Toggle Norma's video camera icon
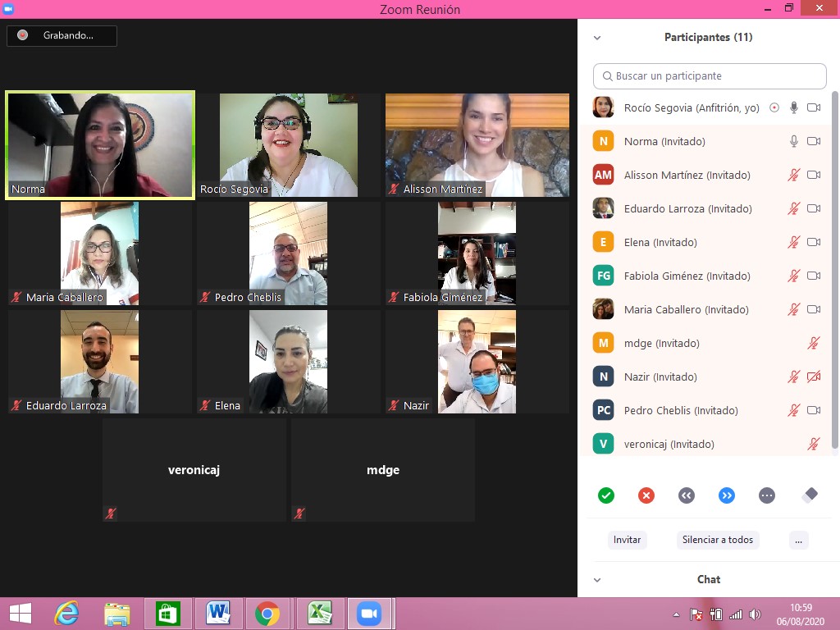 (814, 141)
